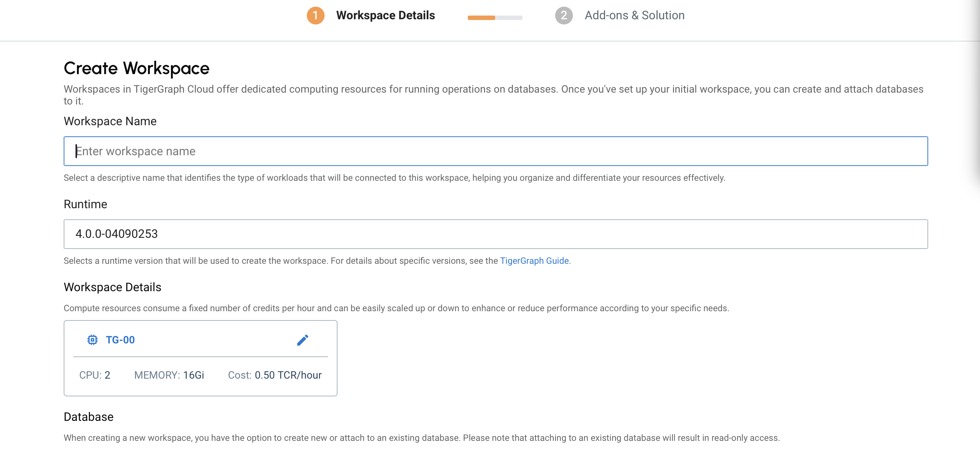980x449 pixels.
Task: Select the TG-00 workspace size card
Action: pos(201,358)
